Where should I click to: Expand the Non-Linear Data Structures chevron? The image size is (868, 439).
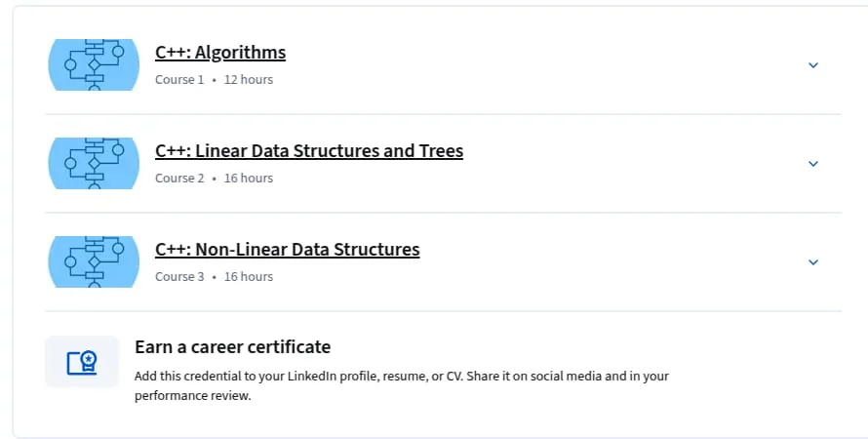(813, 262)
